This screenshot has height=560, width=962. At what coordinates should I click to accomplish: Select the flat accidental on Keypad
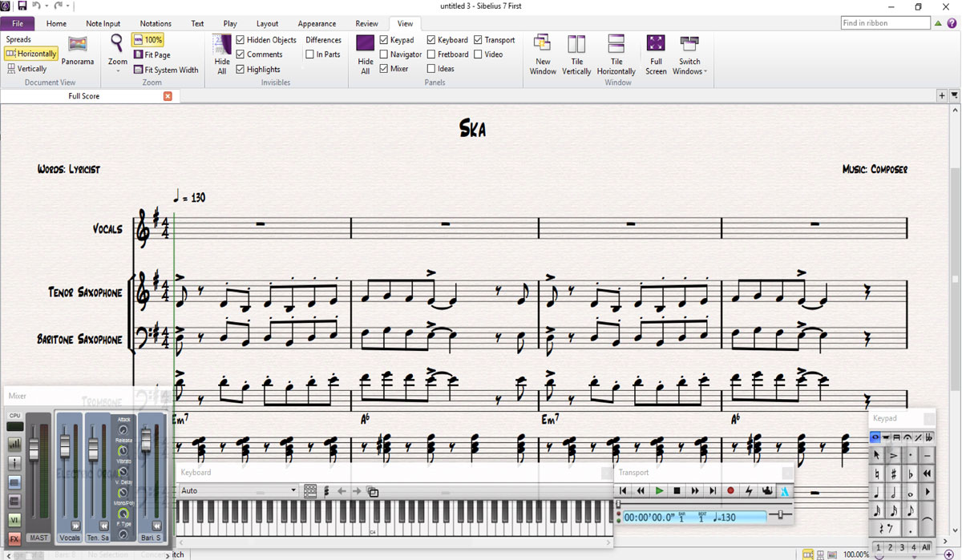[x=911, y=473]
